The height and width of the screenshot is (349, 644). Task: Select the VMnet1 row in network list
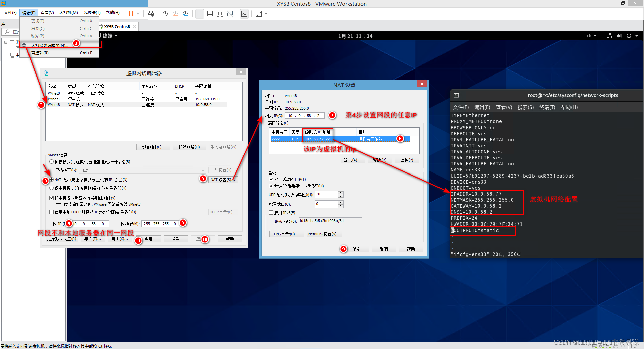[137, 99]
